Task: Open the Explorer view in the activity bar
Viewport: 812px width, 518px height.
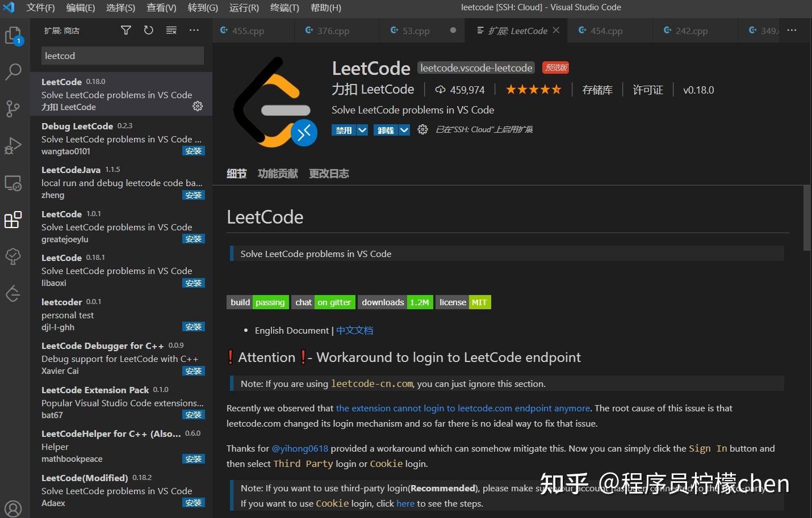Action: click(x=14, y=35)
